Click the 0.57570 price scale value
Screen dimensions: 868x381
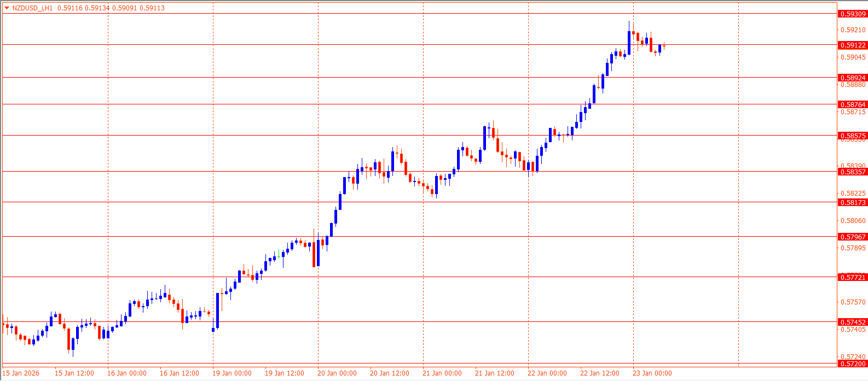(853, 302)
